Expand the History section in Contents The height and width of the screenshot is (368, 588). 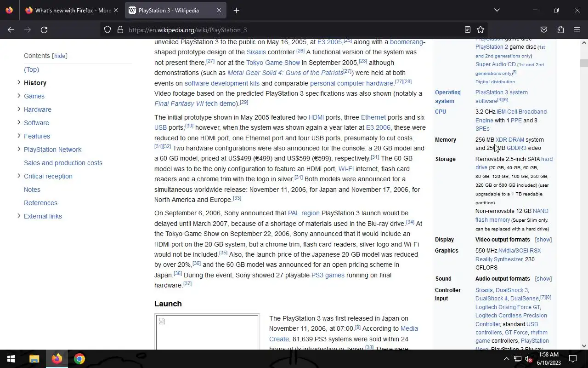click(19, 82)
